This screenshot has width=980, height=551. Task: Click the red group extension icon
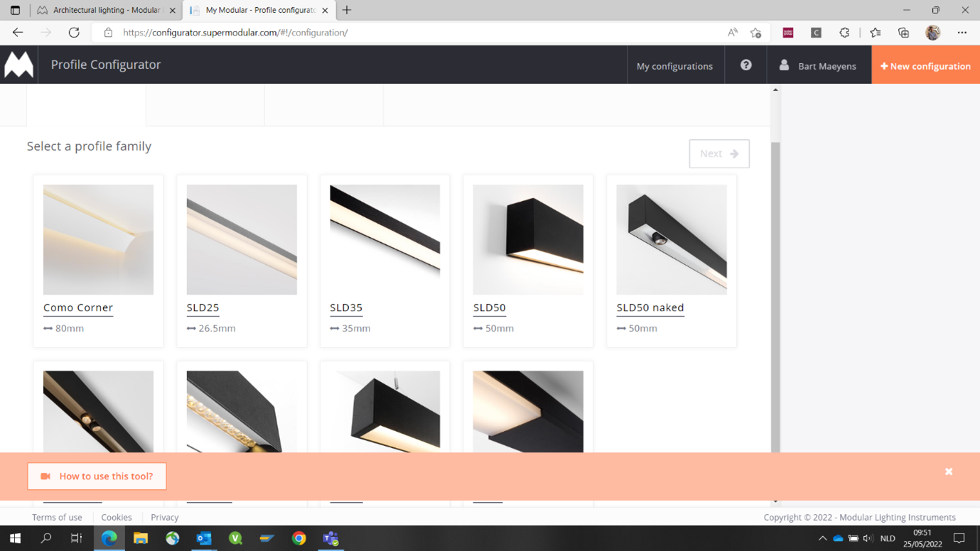coord(788,33)
